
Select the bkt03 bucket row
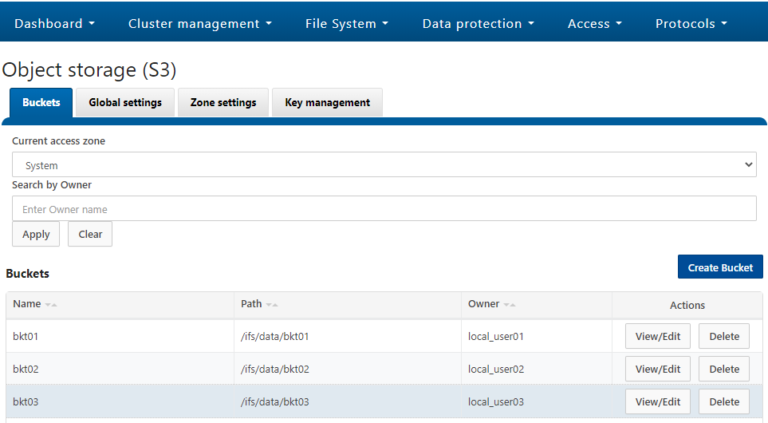pos(384,401)
